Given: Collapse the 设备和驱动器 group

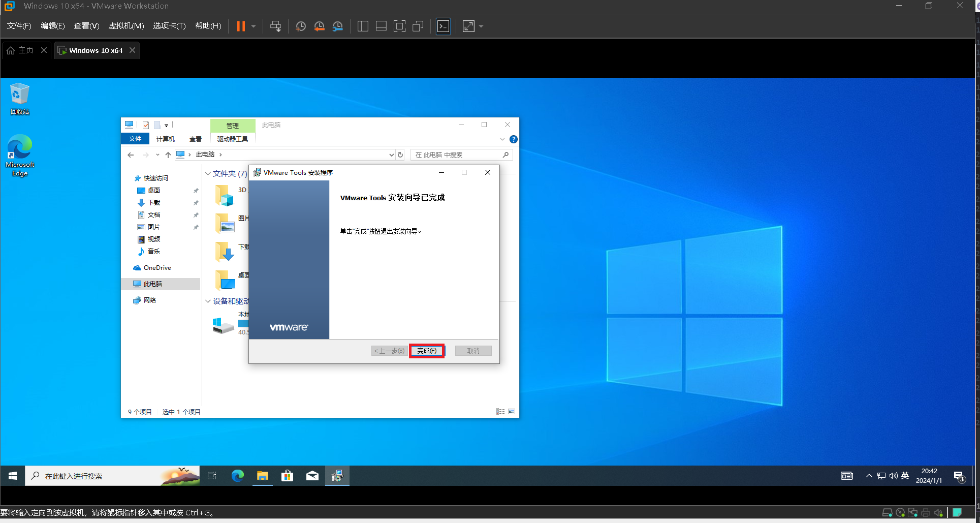Looking at the screenshot, I should pyautogui.click(x=208, y=301).
